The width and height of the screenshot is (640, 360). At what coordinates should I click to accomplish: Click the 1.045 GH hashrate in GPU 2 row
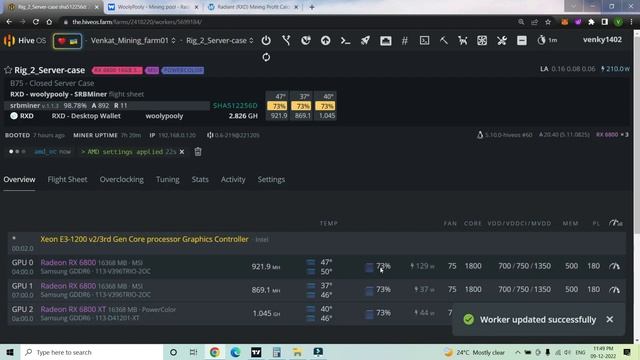coord(266,313)
